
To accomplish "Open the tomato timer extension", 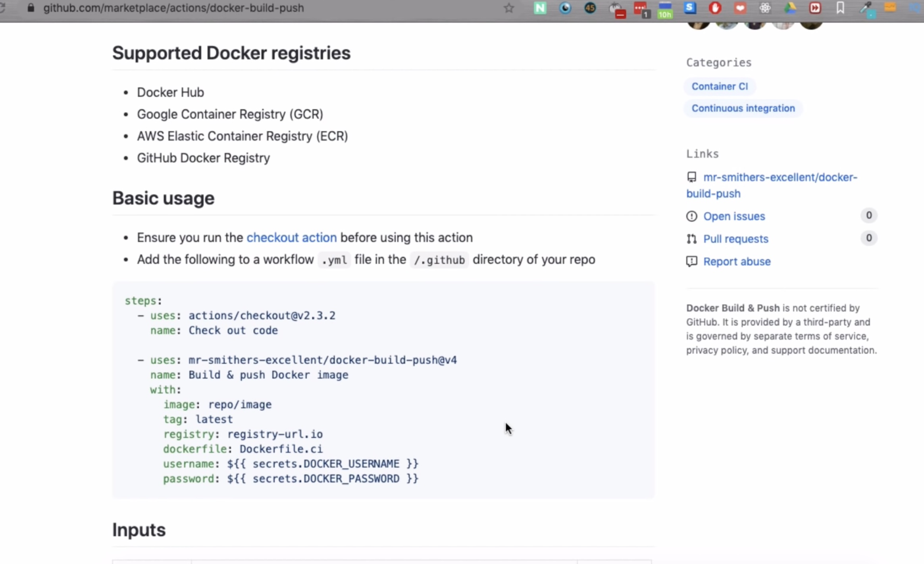I will [616, 10].
